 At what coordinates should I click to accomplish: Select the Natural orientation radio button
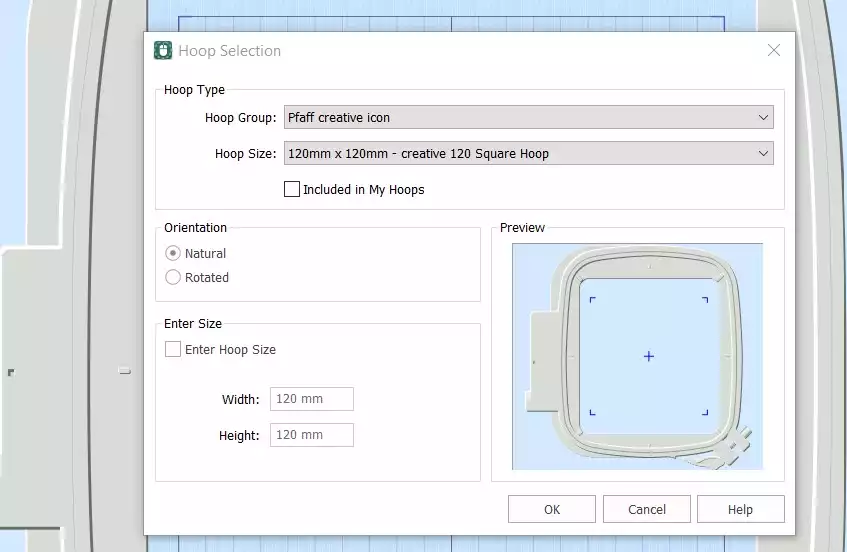pos(173,253)
